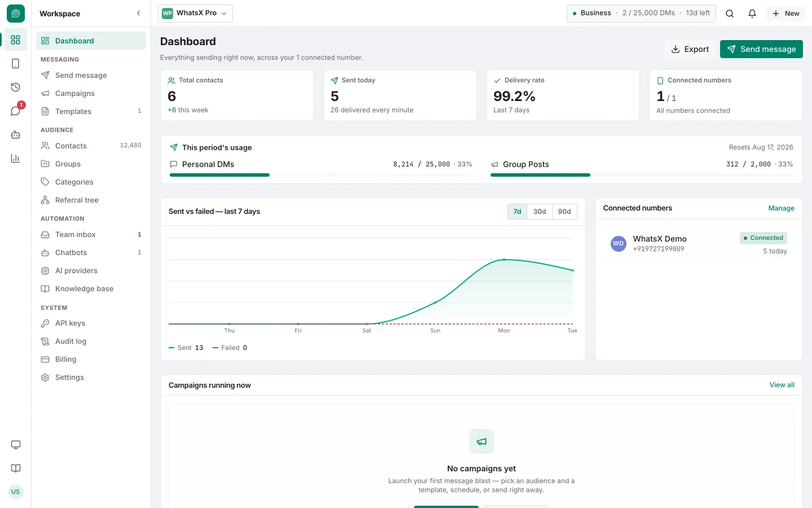The width and height of the screenshot is (812, 508).
Task: Open the history clock icon in the rail
Action: [x=15, y=87]
